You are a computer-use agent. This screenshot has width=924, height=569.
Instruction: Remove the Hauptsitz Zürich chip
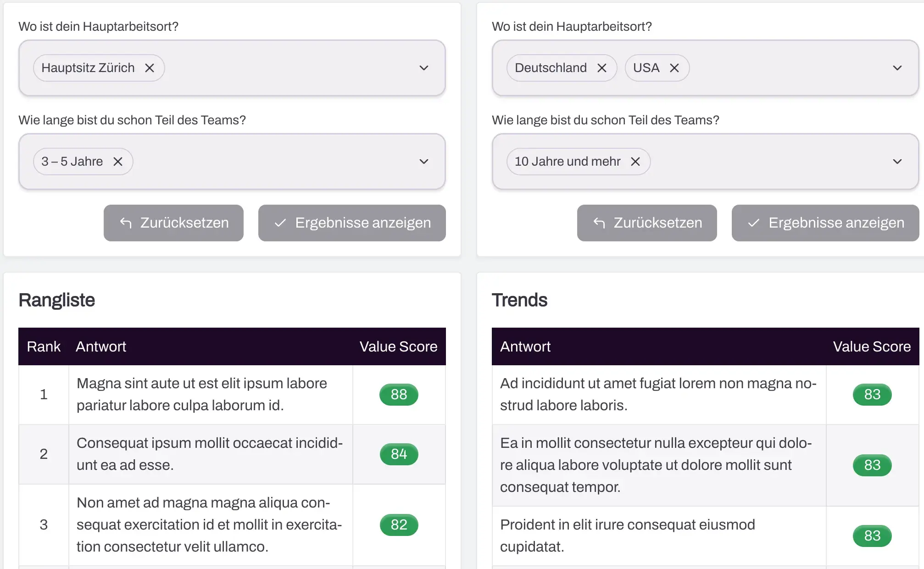pos(150,68)
